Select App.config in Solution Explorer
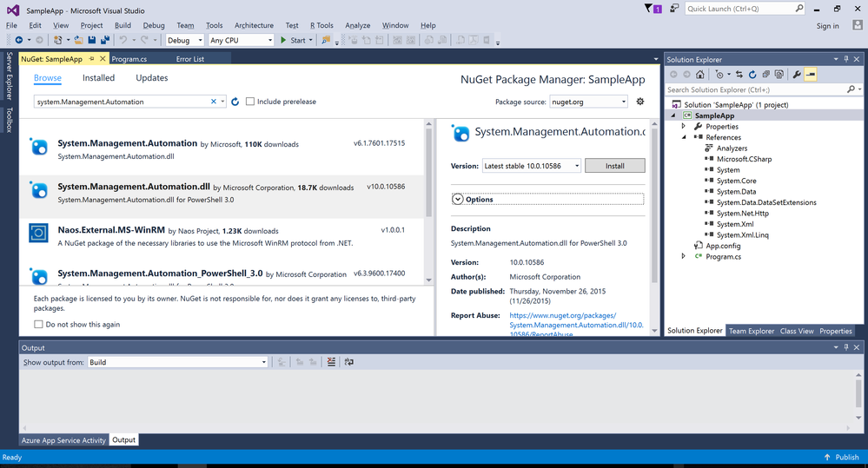This screenshot has height=468, width=868. click(x=723, y=246)
